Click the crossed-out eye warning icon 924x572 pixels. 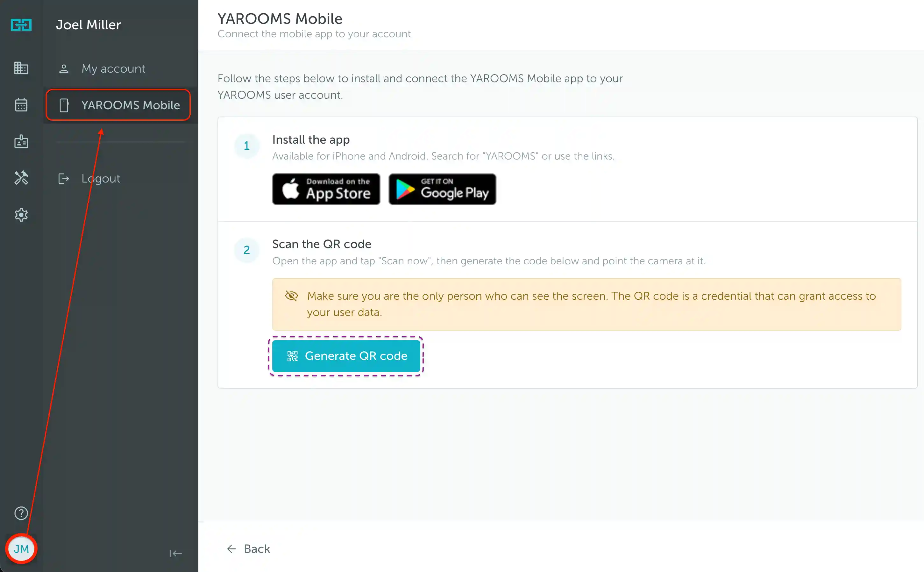(x=292, y=296)
